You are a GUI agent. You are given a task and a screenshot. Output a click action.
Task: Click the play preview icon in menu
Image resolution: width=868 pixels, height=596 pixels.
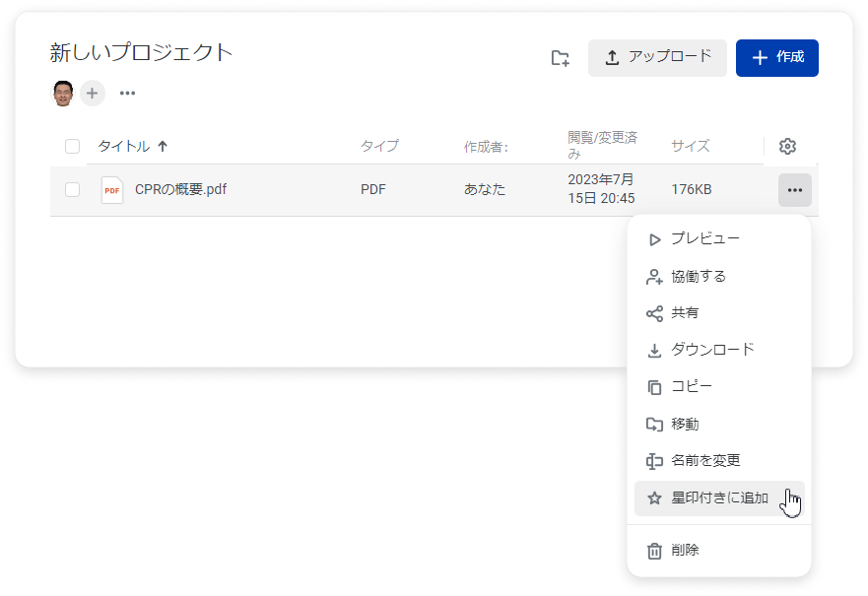click(x=654, y=239)
